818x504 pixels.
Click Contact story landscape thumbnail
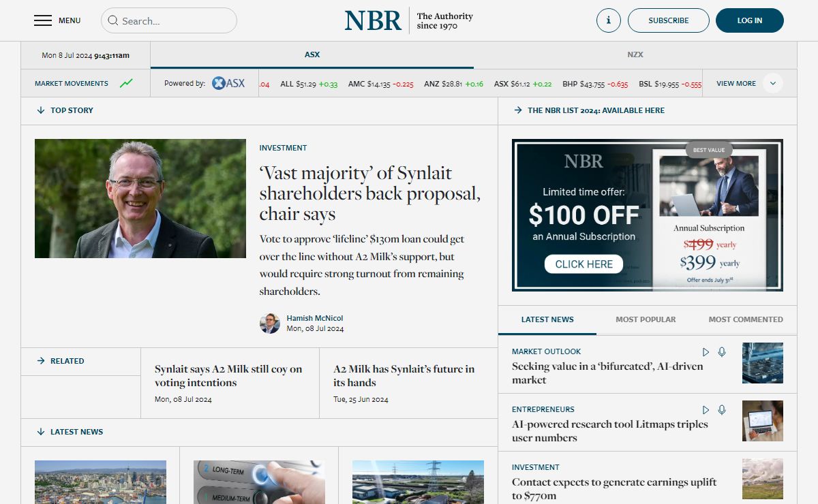pyautogui.click(x=763, y=479)
